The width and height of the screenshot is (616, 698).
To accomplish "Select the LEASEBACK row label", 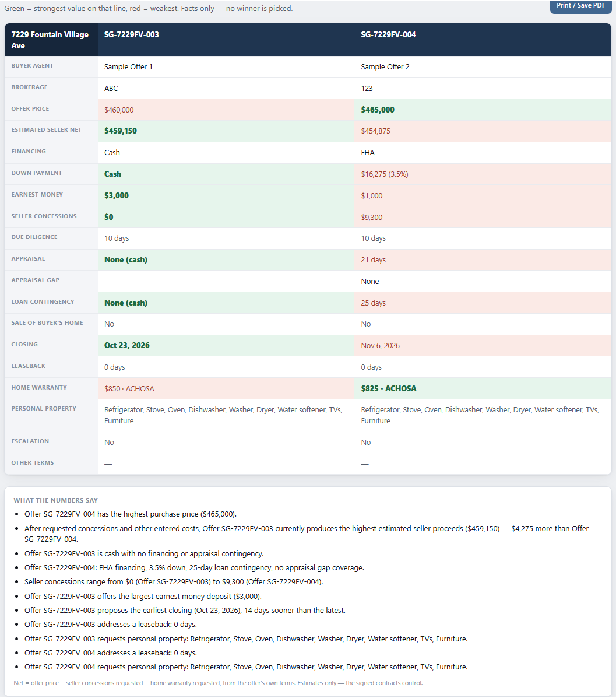I will (29, 366).
